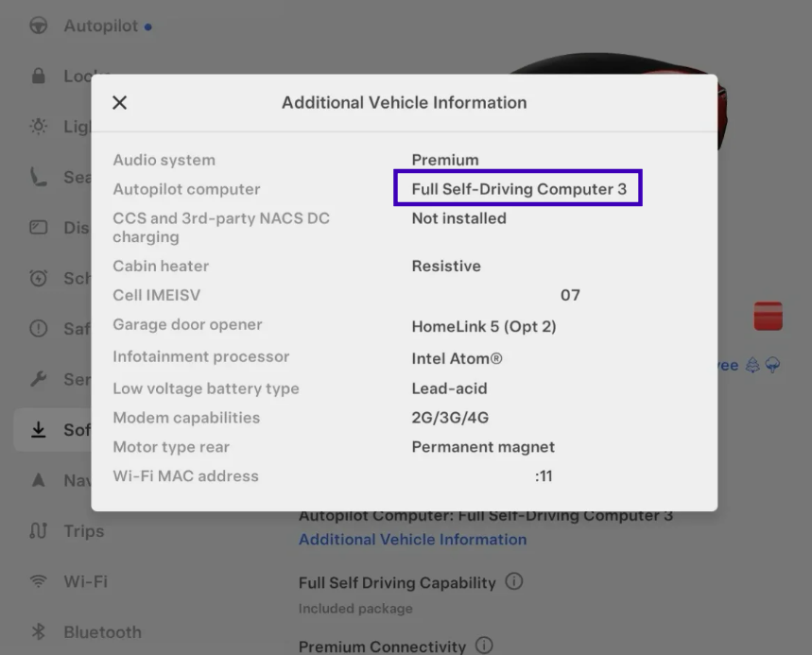Select the red paint color swatch
This screenshot has width=812, height=655.
coord(768,316)
